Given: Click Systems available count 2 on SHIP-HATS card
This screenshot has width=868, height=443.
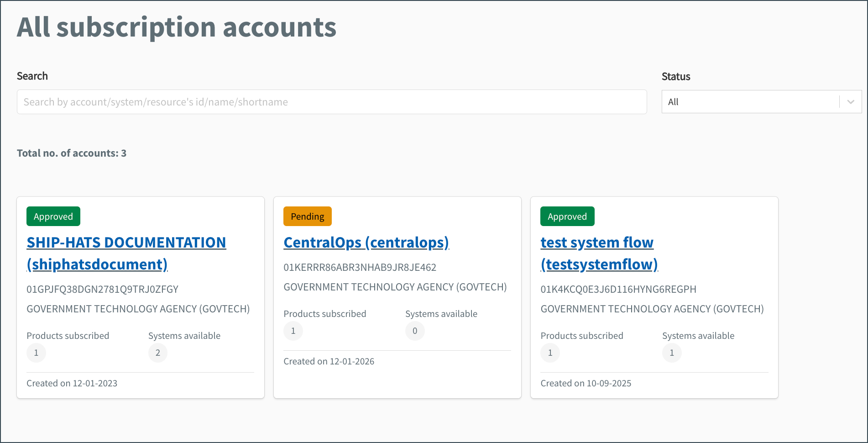Looking at the screenshot, I should (x=158, y=353).
